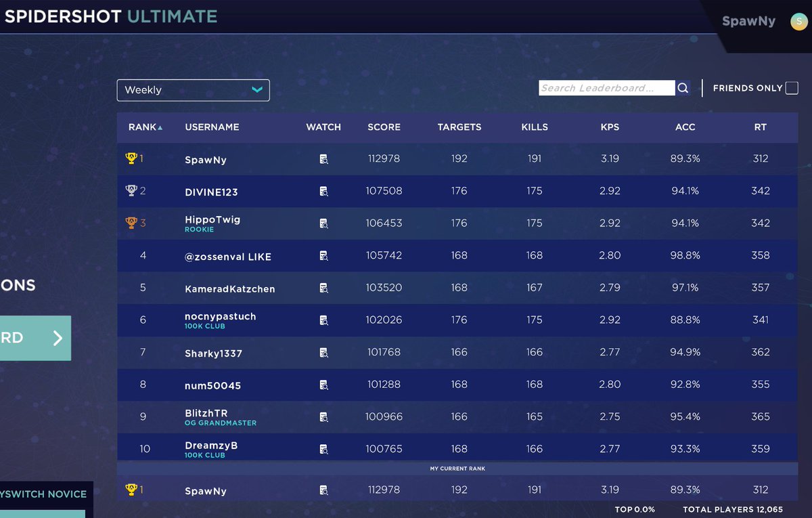Image resolution: width=812 pixels, height=518 pixels.
Task: Click the My Current Rank label
Action: pos(457,469)
